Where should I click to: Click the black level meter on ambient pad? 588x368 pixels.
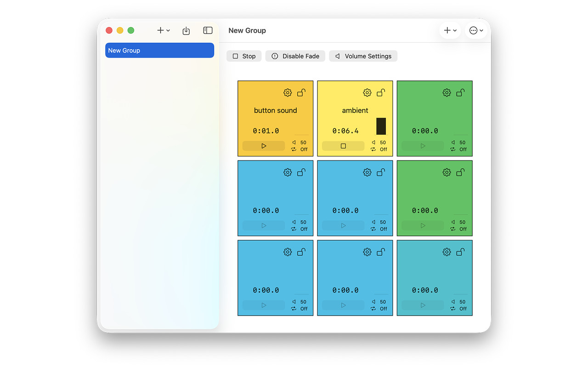(381, 126)
